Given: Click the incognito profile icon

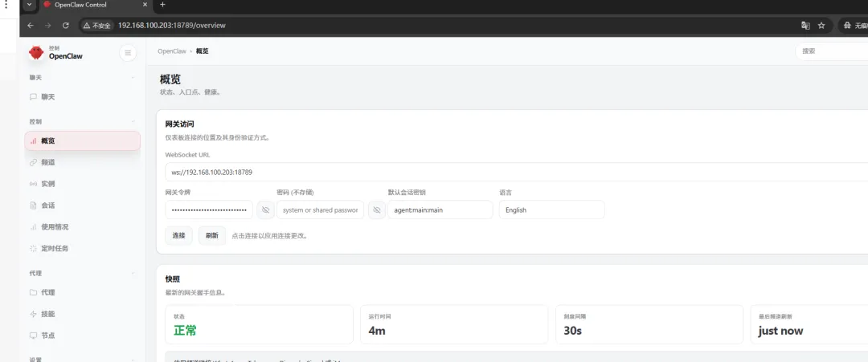Looking at the screenshot, I should [846, 26].
